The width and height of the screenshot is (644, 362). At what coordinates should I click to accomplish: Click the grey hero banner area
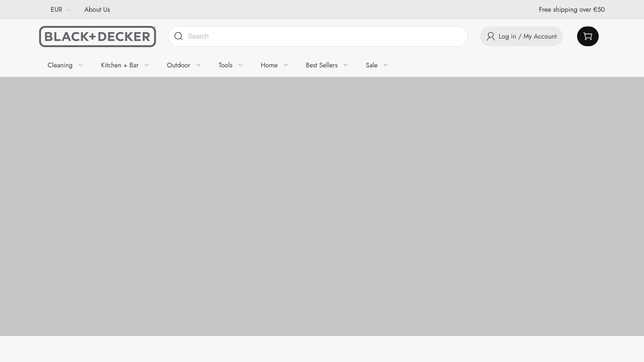[322, 206]
